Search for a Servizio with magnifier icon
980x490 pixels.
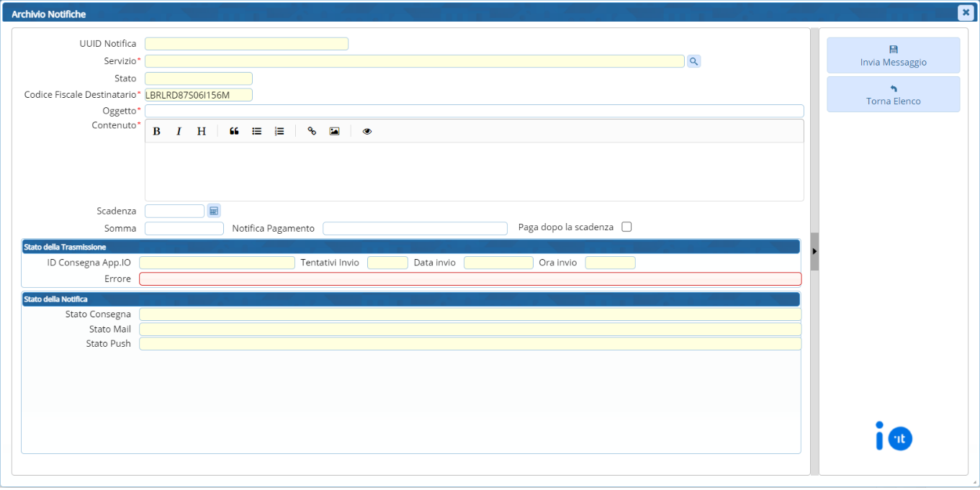coord(693,62)
